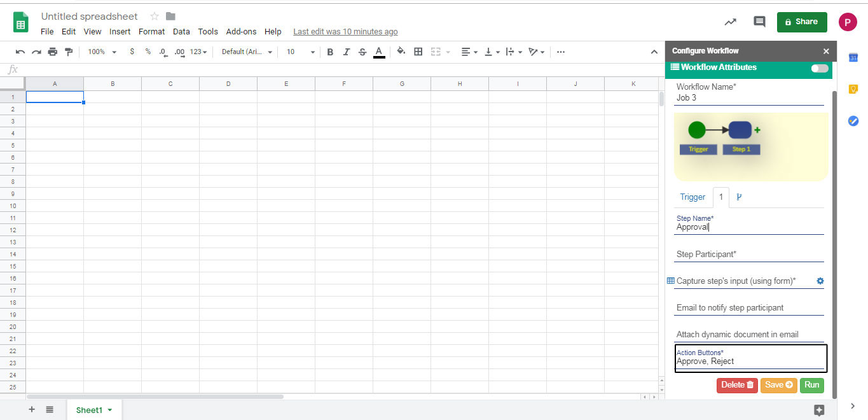Image resolution: width=868 pixels, height=420 pixels.
Task: Open the File menu
Action: [x=47, y=31]
